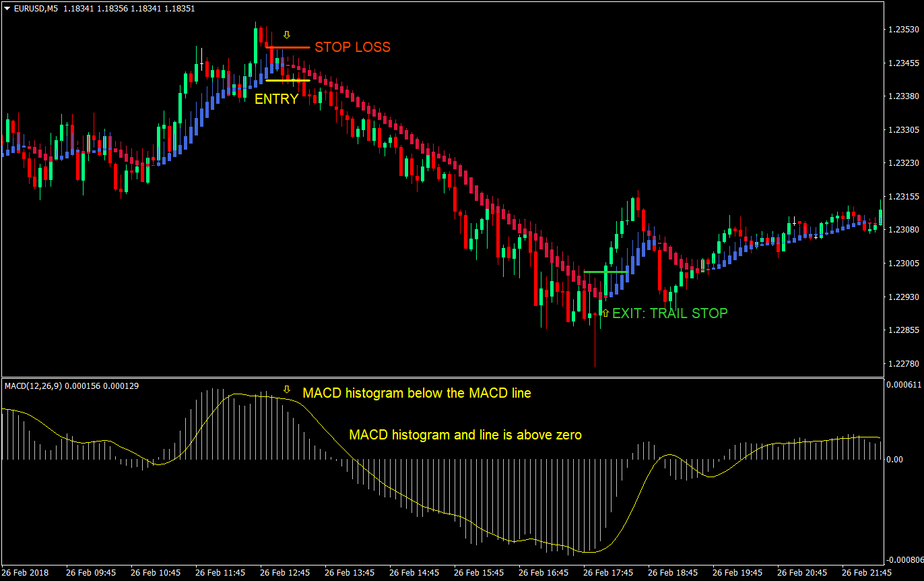Viewport: 924px width, 581px height.
Task: Click price level 1.23380 on price scale
Action: (x=903, y=96)
